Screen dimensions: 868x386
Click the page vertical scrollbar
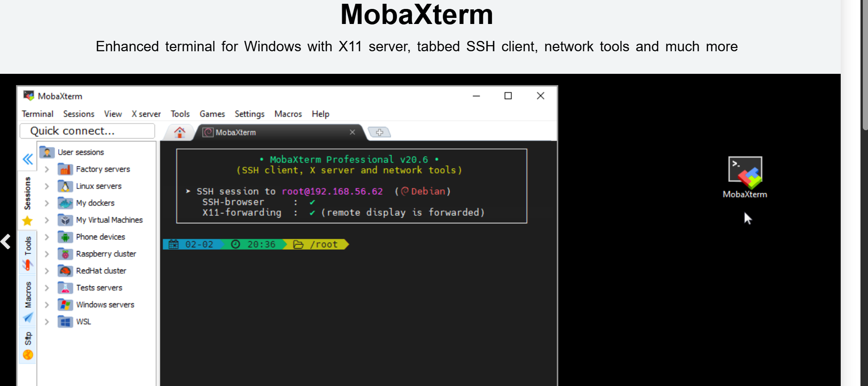coord(865,66)
